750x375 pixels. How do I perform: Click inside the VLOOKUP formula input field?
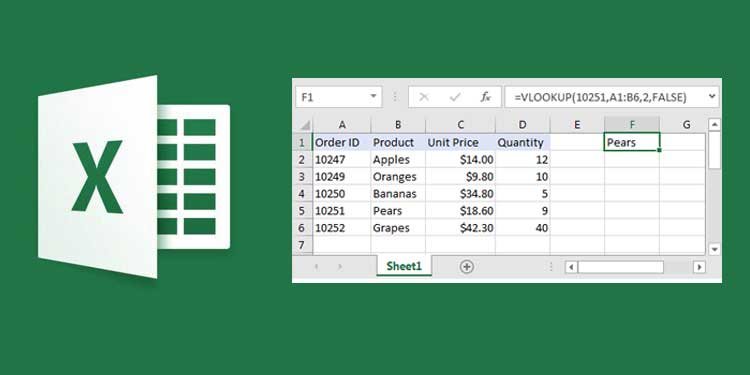(x=605, y=98)
